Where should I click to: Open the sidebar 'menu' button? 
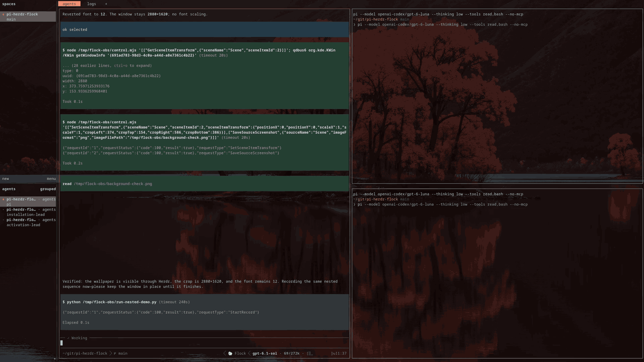click(x=51, y=179)
